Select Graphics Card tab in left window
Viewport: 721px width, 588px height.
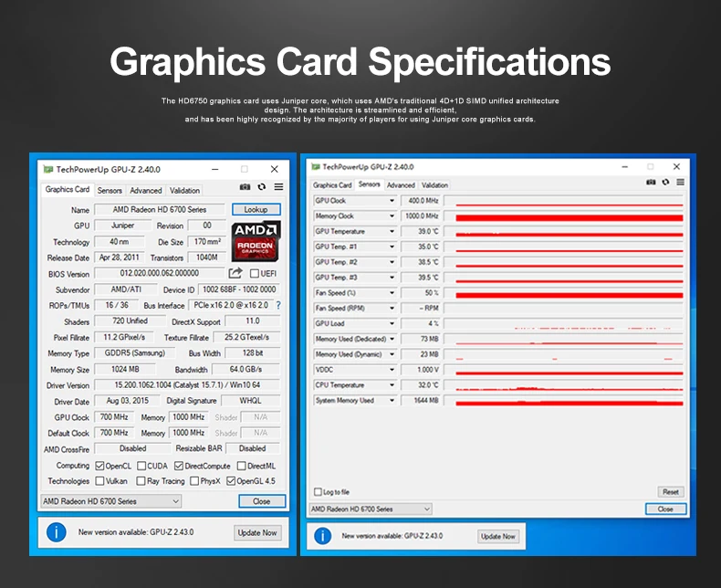[68, 190]
